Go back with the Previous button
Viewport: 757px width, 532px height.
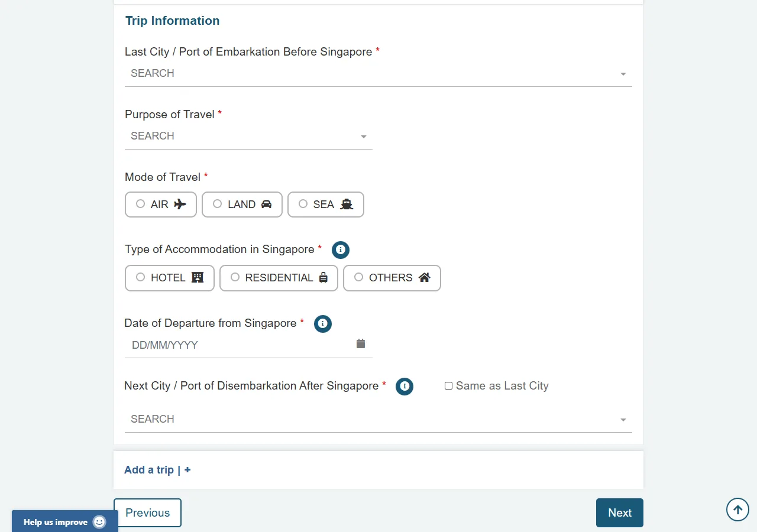tap(147, 512)
